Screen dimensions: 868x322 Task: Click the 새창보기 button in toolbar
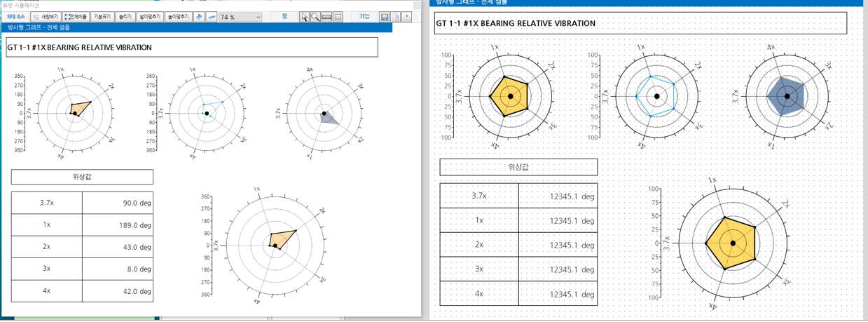point(46,16)
